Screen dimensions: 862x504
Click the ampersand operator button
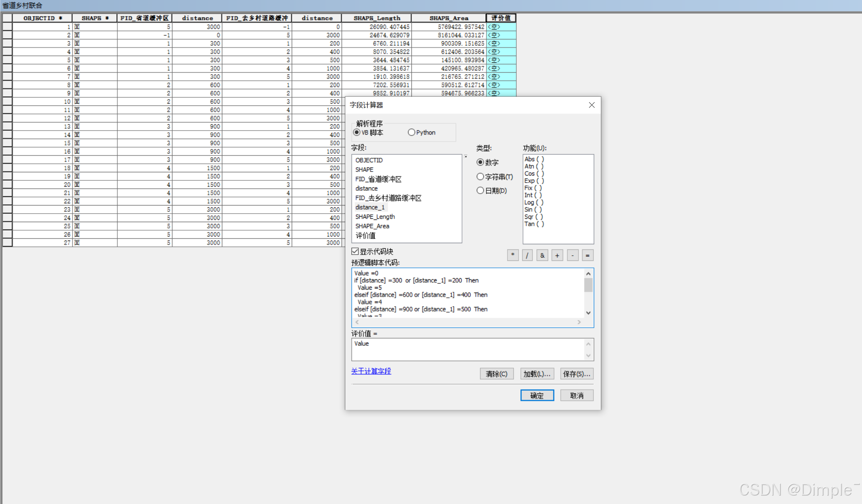pyautogui.click(x=542, y=255)
